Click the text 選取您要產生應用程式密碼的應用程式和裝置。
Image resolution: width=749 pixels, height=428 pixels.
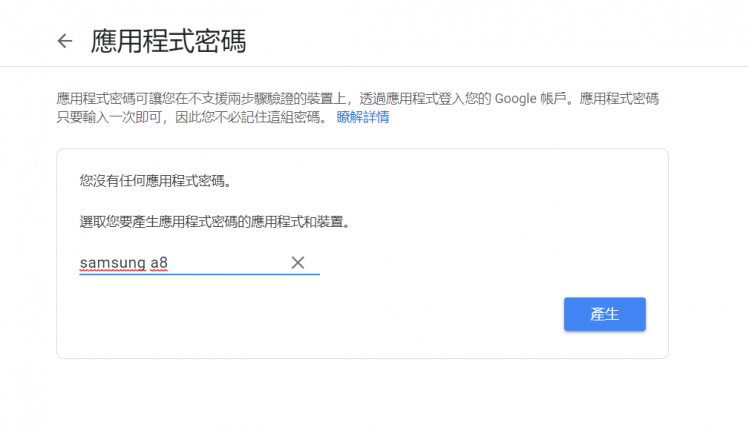pos(215,222)
